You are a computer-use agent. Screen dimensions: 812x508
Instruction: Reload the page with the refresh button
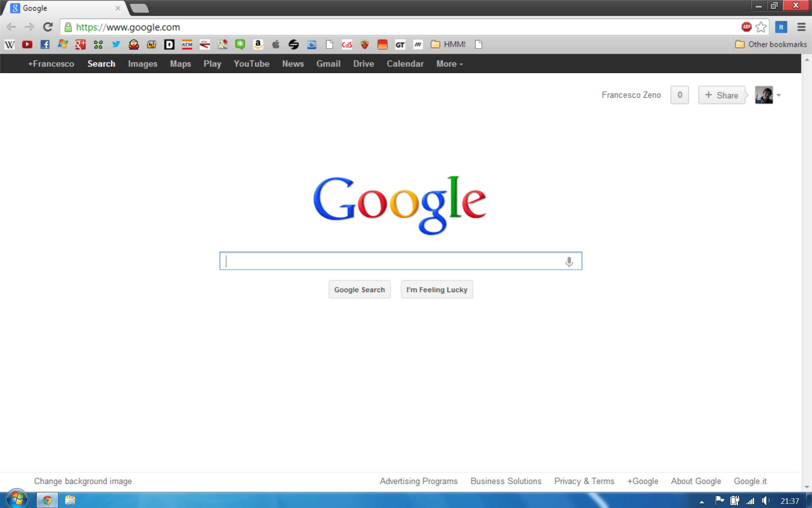coord(48,27)
